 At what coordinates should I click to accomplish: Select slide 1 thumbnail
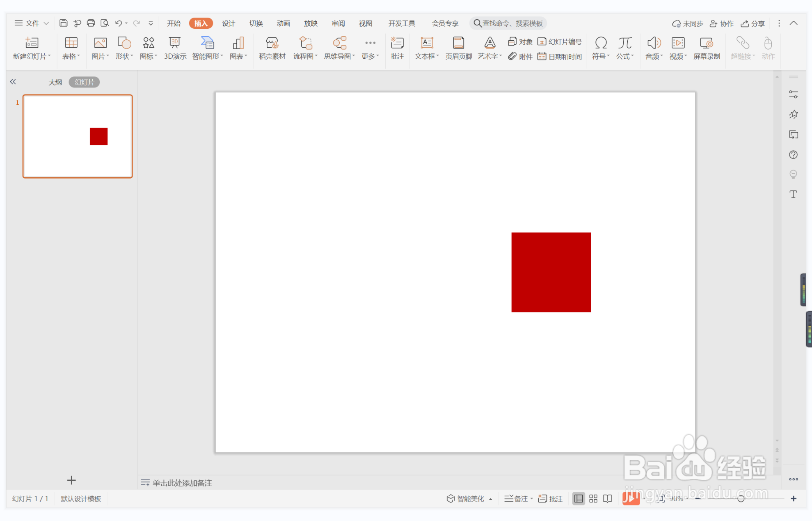pyautogui.click(x=78, y=136)
